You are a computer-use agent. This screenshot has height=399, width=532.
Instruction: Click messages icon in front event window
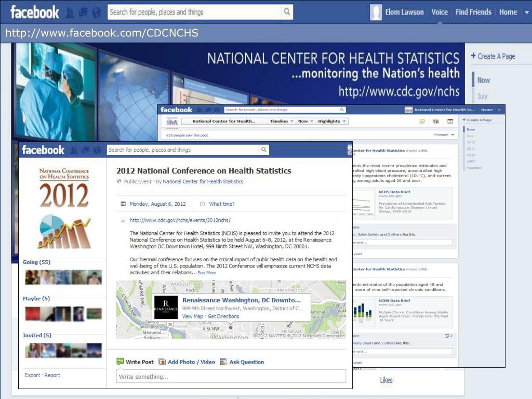[85, 150]
